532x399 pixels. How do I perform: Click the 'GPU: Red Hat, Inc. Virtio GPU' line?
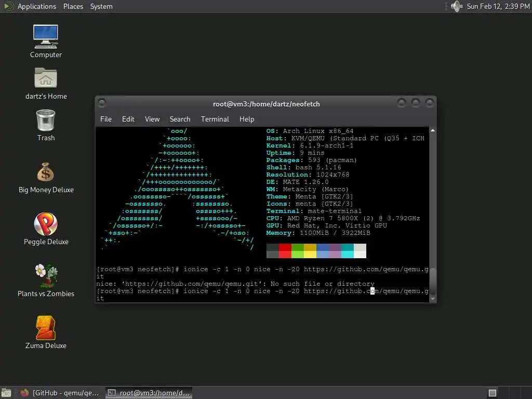(326, 225)
